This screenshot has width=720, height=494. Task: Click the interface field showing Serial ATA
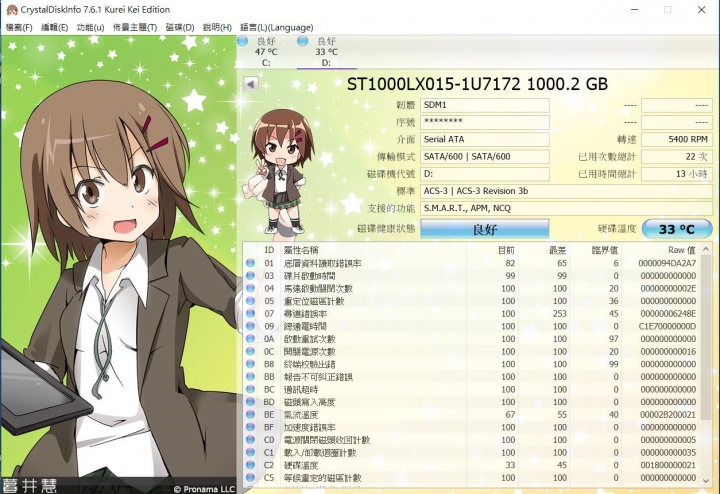pos(484,139)
